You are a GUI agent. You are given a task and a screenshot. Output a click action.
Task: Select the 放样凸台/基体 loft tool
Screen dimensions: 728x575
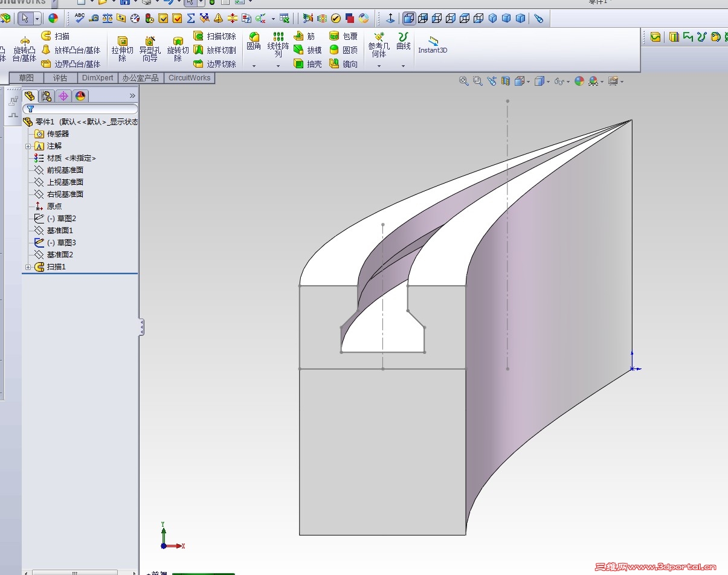pyautogui.click(x=70, y=50)
